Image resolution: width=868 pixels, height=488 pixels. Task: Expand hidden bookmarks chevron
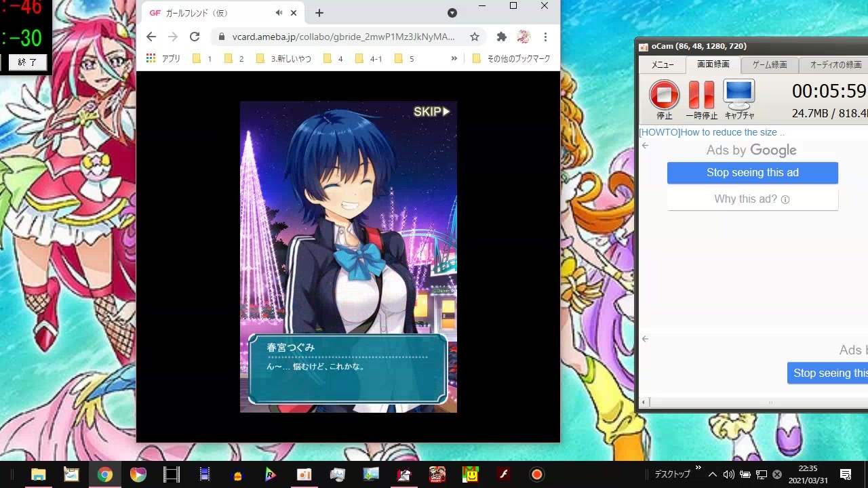click(454, 58)
